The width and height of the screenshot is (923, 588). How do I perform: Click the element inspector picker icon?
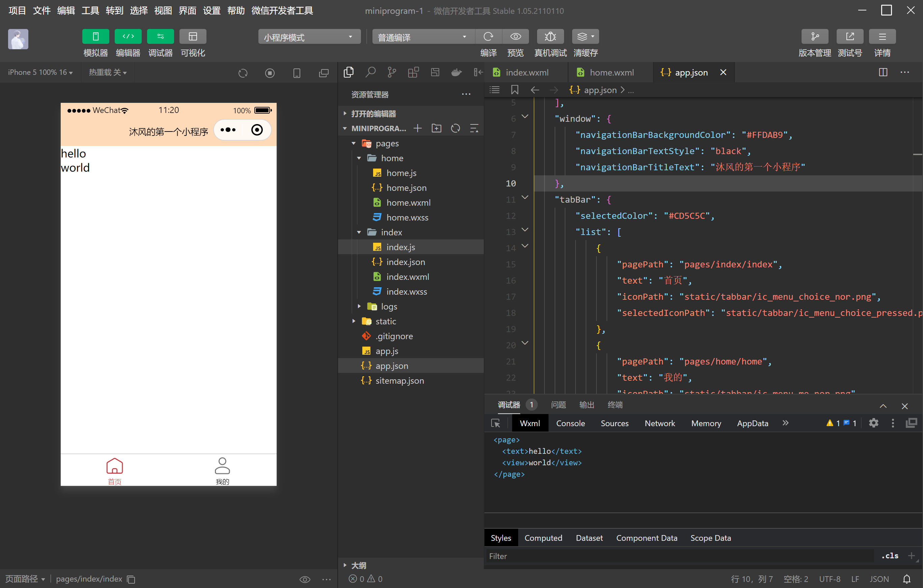tap(495, 423)
